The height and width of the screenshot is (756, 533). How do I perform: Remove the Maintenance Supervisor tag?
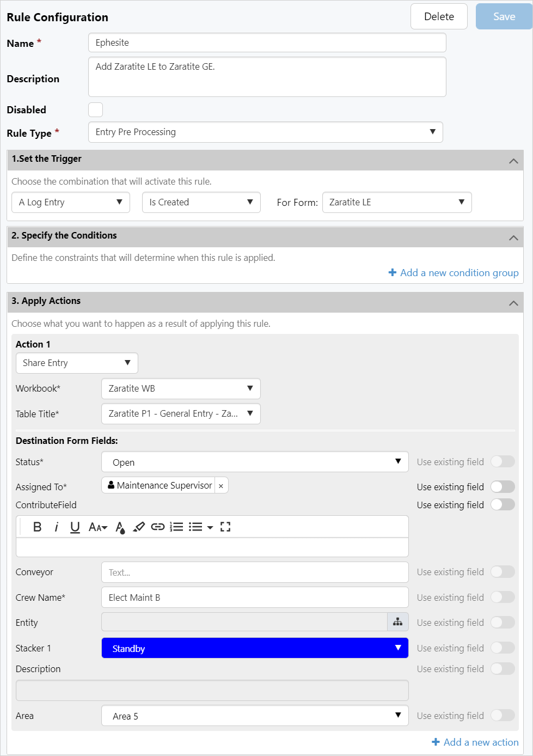[x=221, y=486]
